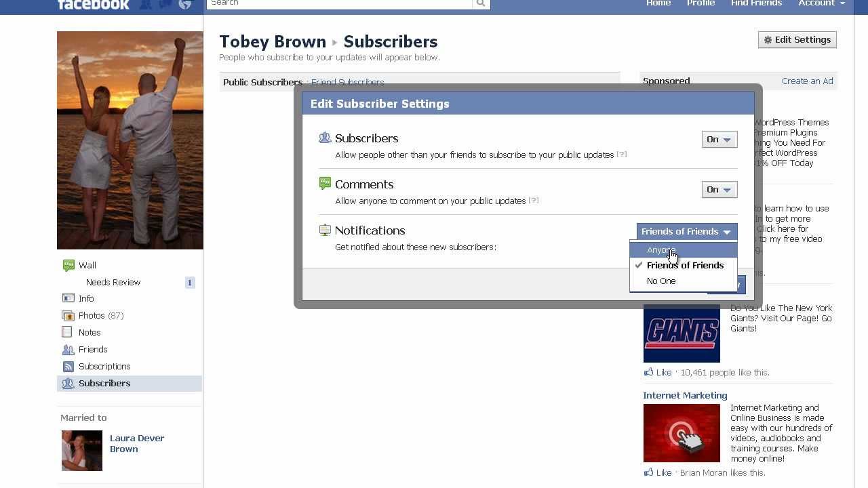
Task: Click the thumbs-up Like icon for Giants
Action: point(649,372)
